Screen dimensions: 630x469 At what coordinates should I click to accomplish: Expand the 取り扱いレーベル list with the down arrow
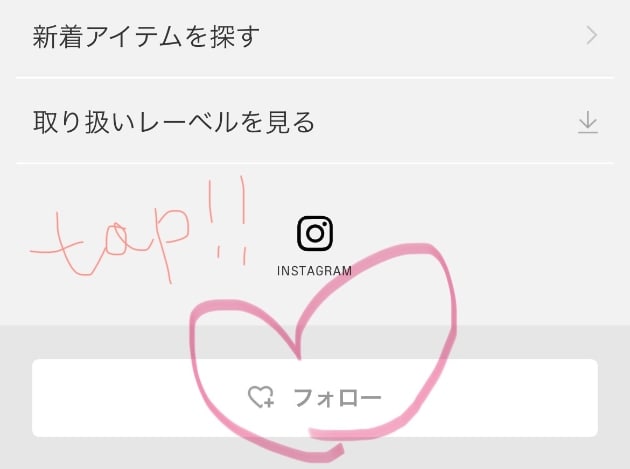[588, 122]
